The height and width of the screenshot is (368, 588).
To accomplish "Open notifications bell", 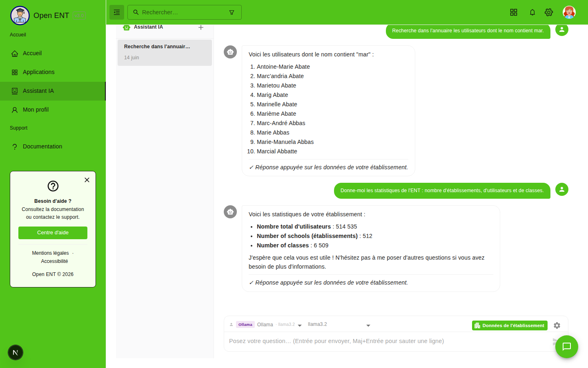I will (x=532, y=12).
